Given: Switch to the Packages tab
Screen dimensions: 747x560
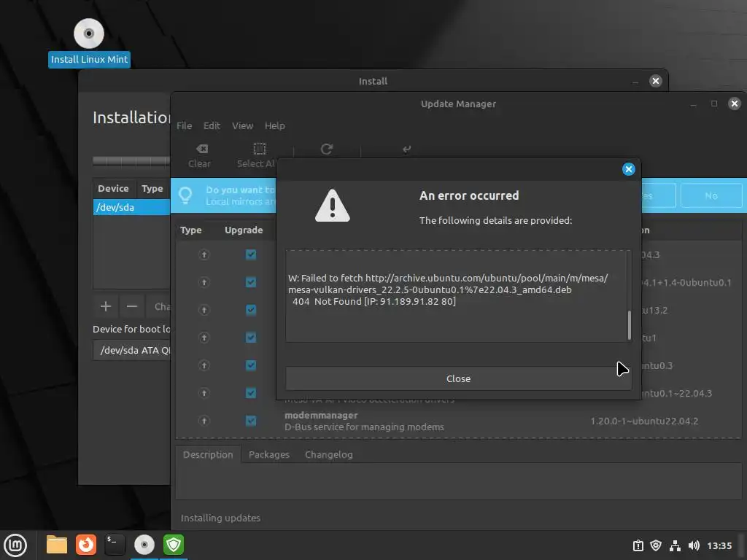Looking at the screenshot, I should (268, 455).
